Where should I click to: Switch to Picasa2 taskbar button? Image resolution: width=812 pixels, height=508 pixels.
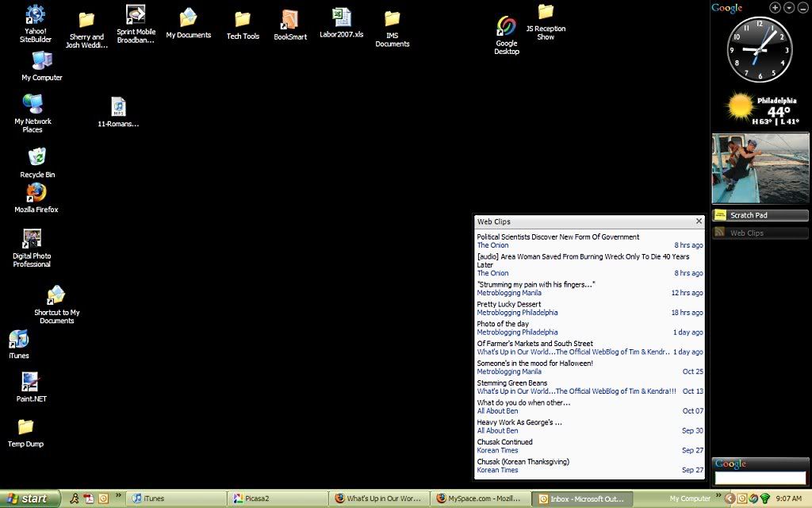click(278, 498)
